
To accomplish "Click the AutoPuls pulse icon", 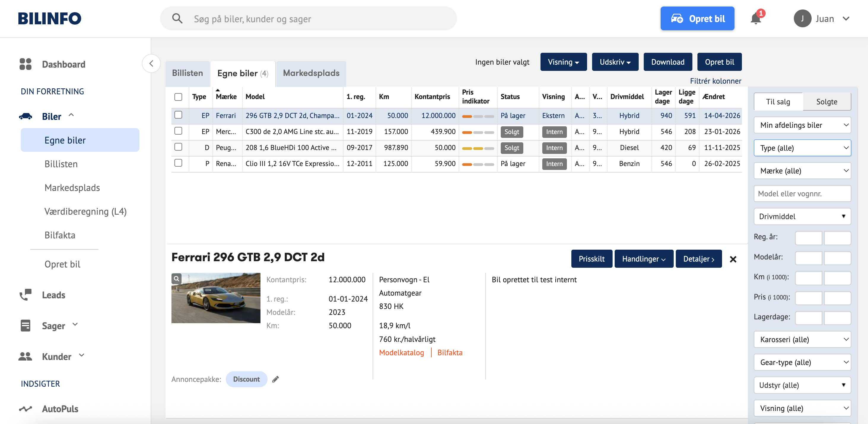I will tap(25, 409).
